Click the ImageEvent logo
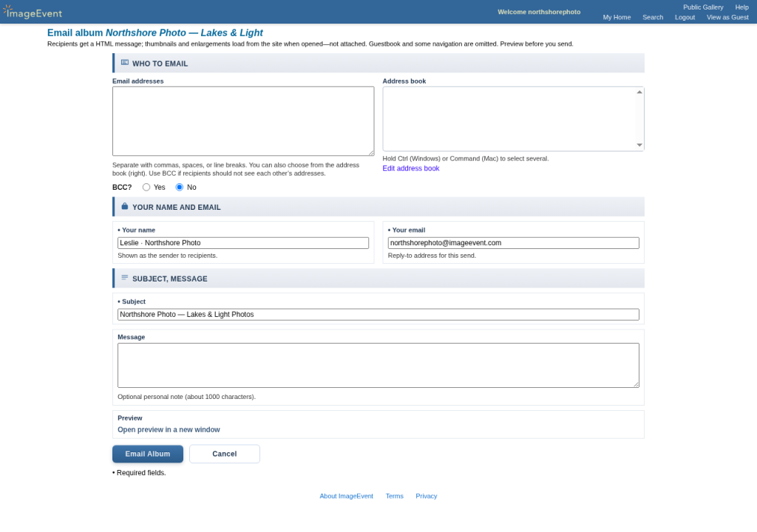 pos(33,12)
